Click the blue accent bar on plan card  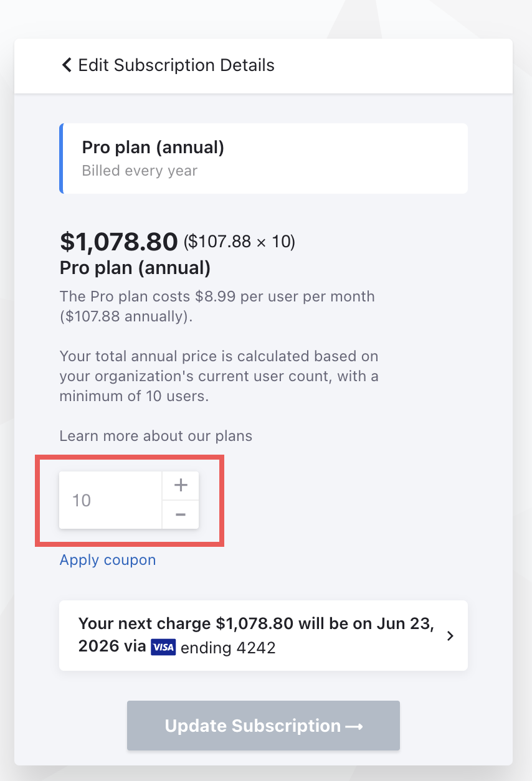61,158
